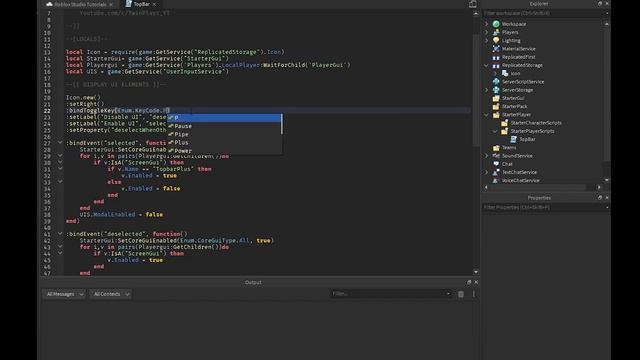Click the StarterPack folder icon

pyautogui.click(x=496, y=106)
